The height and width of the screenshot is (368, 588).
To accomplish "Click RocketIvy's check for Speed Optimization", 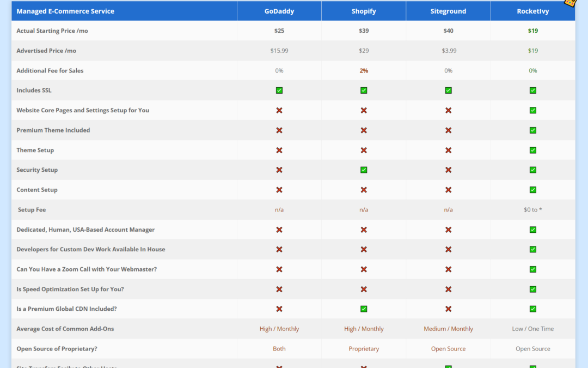I will click(x=533, y=289).
